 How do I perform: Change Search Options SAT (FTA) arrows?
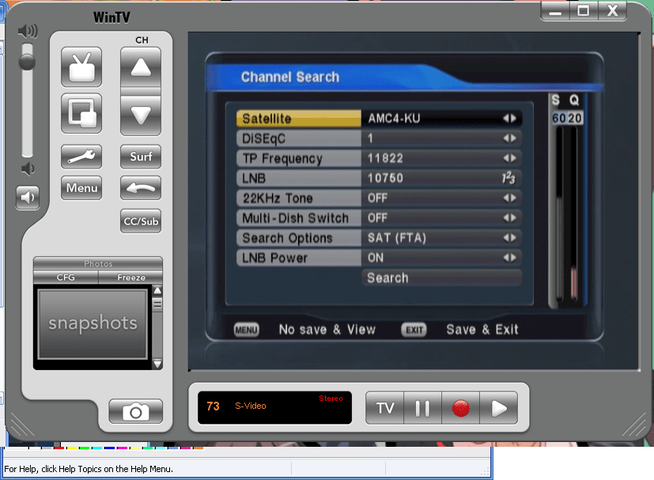click(x=509, y=238)
